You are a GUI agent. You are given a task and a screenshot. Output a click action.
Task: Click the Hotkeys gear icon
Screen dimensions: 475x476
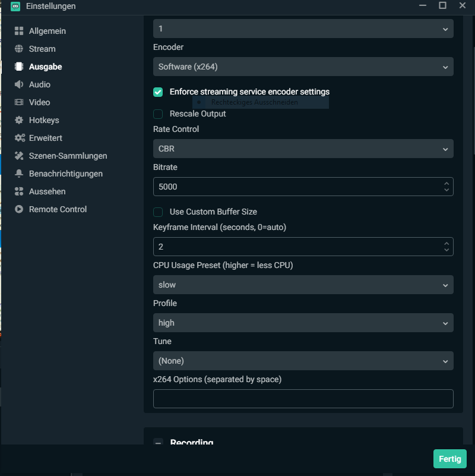click(19, 120)
